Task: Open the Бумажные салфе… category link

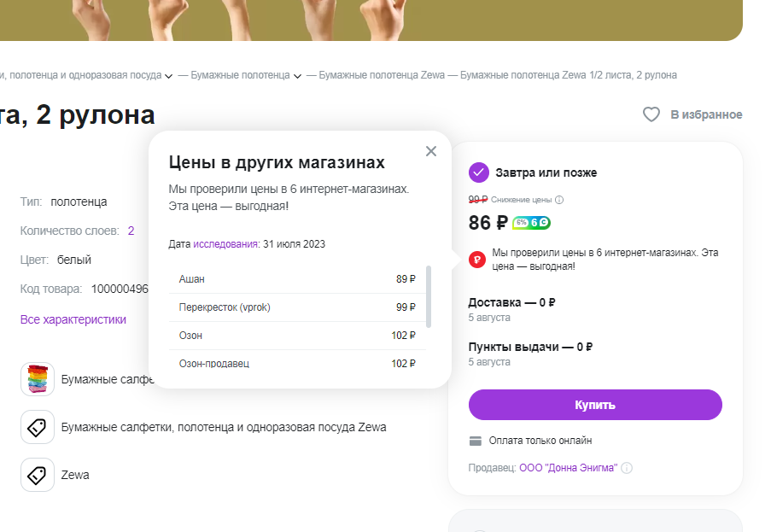Action: point(108,380)
